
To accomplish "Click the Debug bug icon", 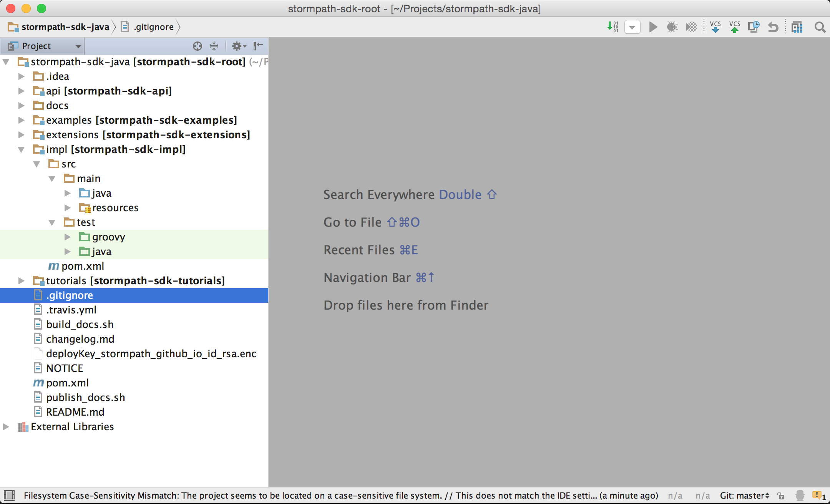I will (672, 27).
